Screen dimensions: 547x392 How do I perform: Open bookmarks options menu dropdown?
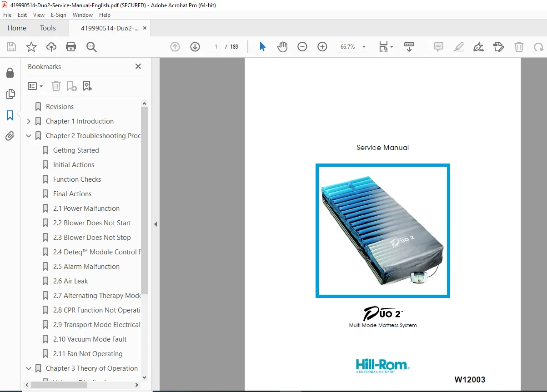pos(35,86)
